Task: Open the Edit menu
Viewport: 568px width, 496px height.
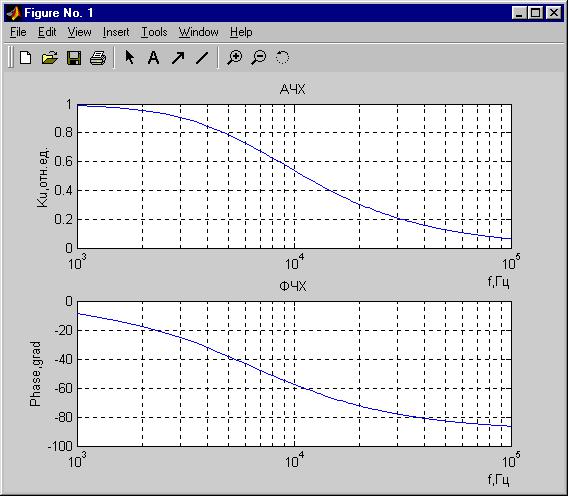Action: 47,32
